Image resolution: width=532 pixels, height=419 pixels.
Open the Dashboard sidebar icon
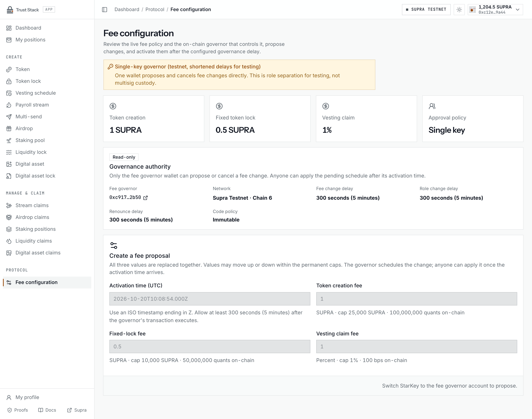9,28
